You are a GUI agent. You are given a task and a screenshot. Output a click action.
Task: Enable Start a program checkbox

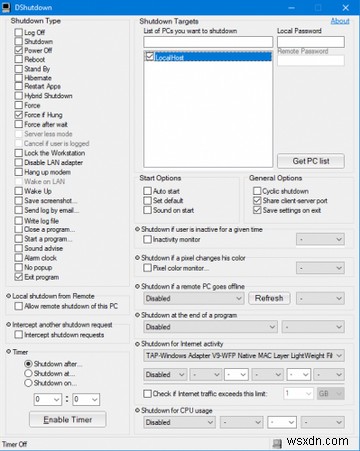(19, 239)
